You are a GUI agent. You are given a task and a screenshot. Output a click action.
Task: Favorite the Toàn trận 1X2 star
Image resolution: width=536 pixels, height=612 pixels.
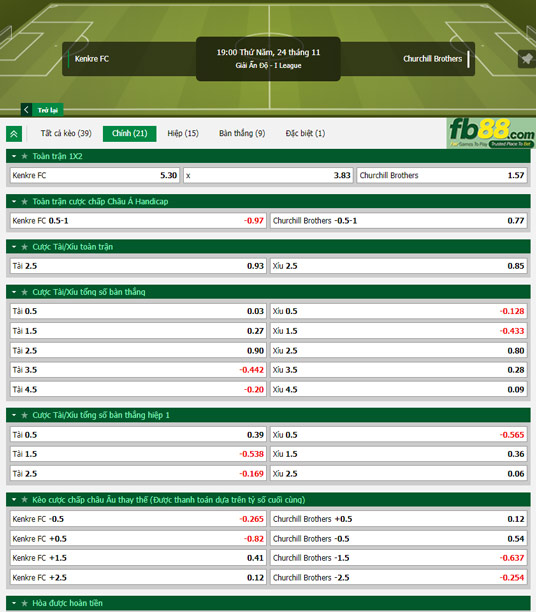click(25, 156)
